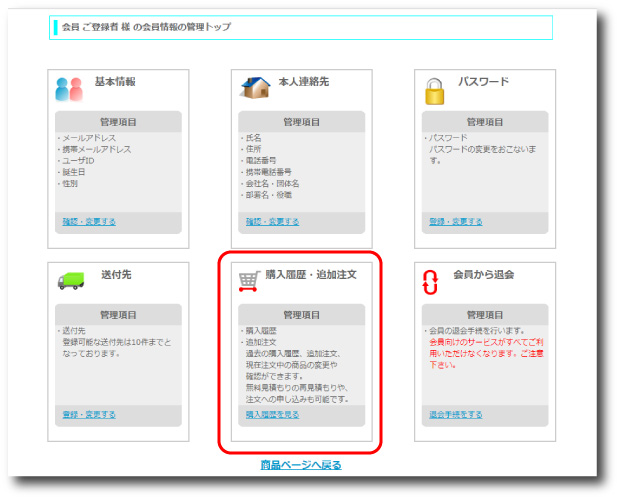Viewport: 619px width, 499px height.
Task: Click the shopping cart icon for 購入履歴
Action: pyautogui.click(x=249, y=280)
